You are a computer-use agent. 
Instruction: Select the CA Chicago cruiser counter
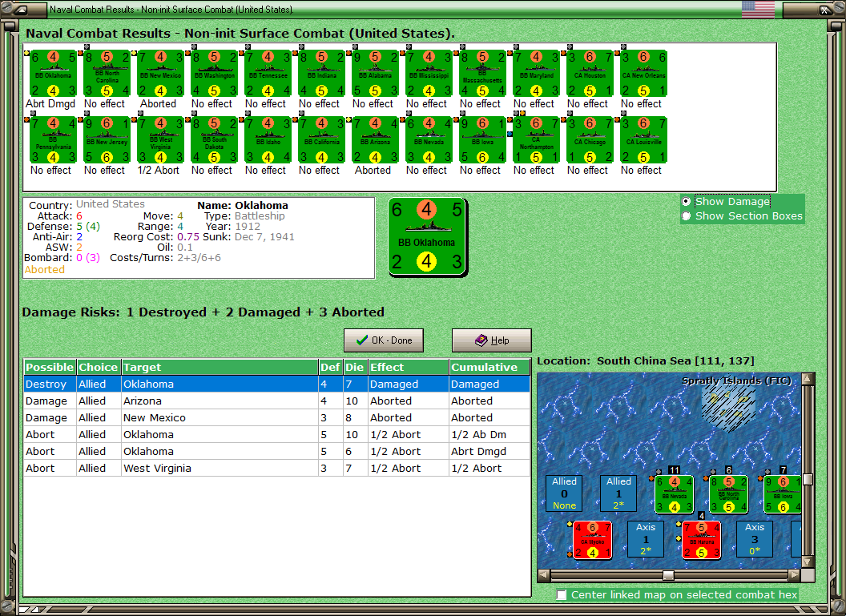click(590, 139)
